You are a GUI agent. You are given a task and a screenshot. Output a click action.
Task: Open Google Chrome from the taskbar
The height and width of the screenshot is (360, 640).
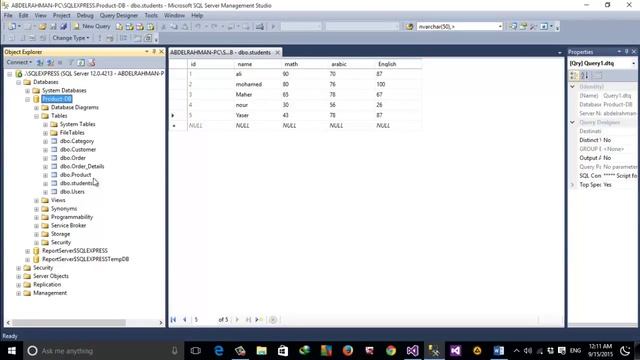click(391, 351)
